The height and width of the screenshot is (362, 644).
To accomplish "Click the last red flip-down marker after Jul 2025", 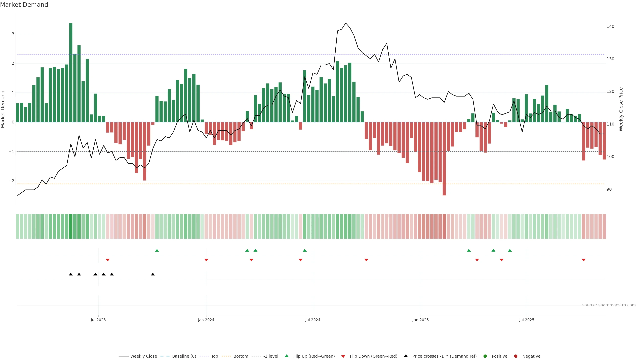I will [x=584, y=260].
